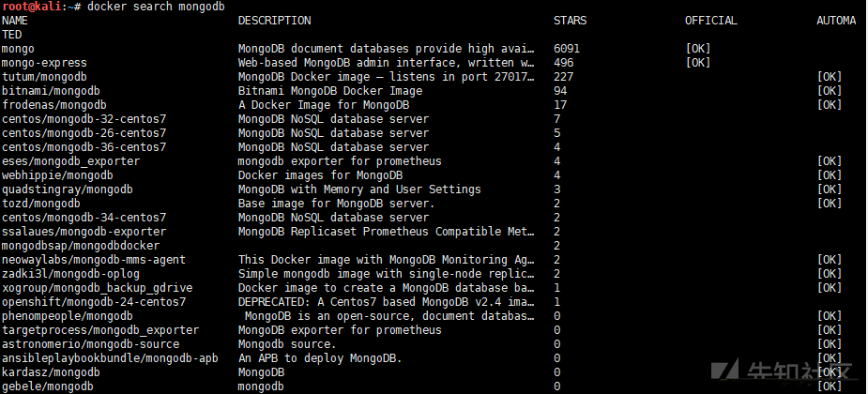
Task: Click the ansibleplaybookbundle/mongodb-apb name
Action: coord(110,358)
